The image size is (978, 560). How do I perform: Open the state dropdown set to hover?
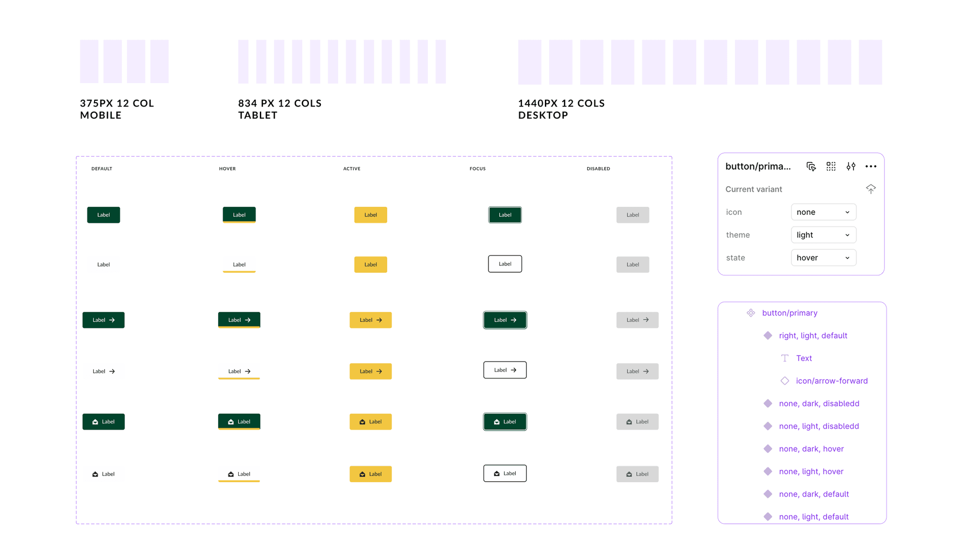(823, 258)
